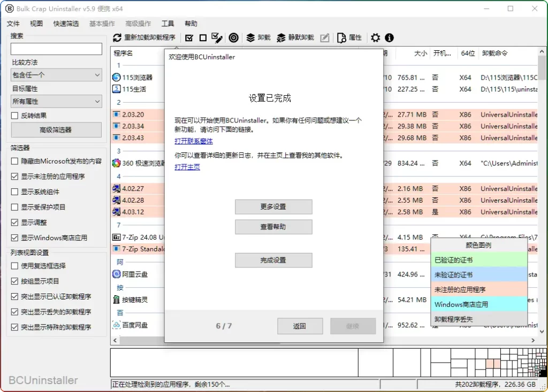Screen dimensions: 548x392
Task: Open the 工具 menu
Action: pos(168,24)
